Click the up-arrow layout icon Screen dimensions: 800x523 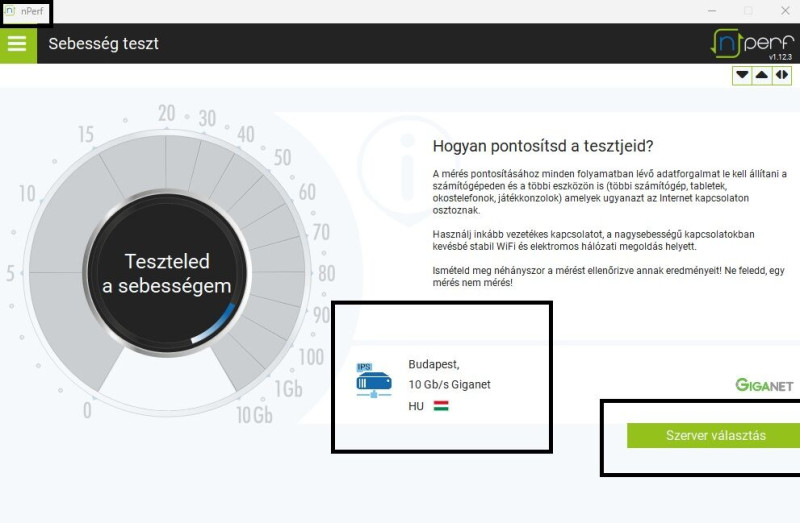[762, 76]
